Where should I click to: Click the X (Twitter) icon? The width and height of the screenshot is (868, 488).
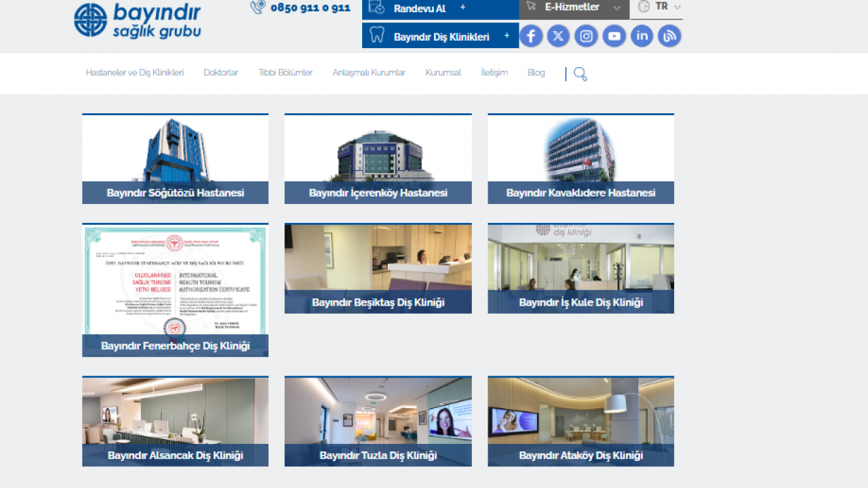pos(558,36)
